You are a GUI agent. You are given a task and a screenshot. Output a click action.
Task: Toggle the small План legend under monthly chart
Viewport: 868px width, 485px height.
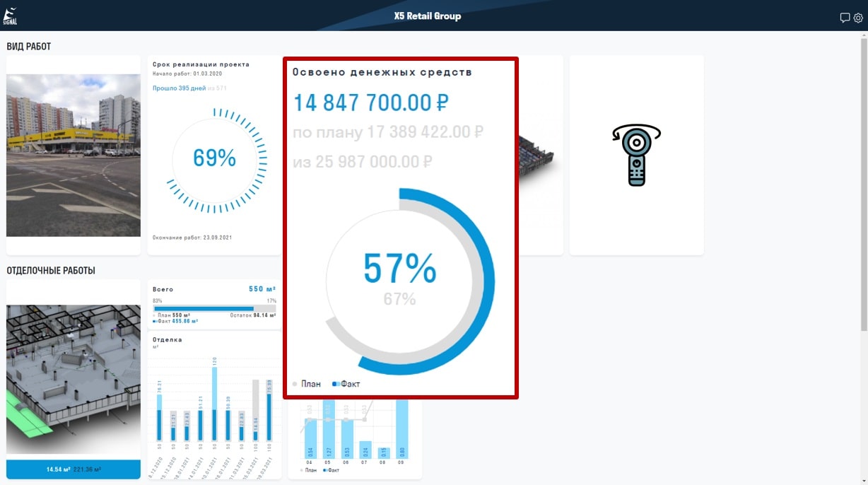(308, 469)
